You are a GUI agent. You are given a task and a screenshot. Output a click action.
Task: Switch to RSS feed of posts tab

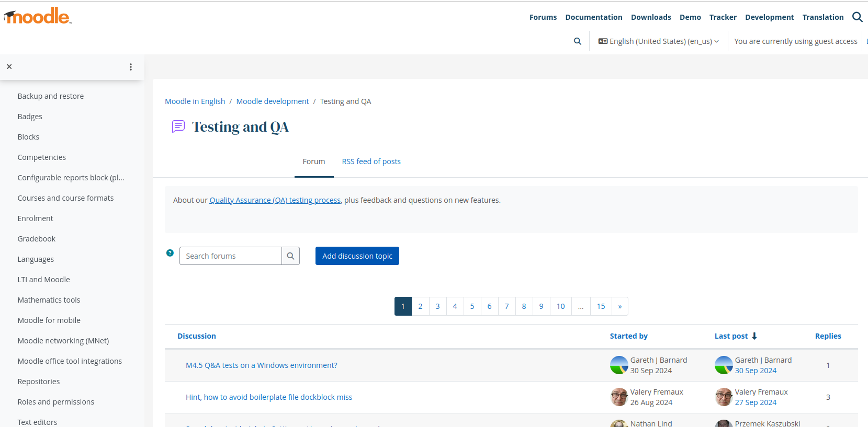coord(371,161)
